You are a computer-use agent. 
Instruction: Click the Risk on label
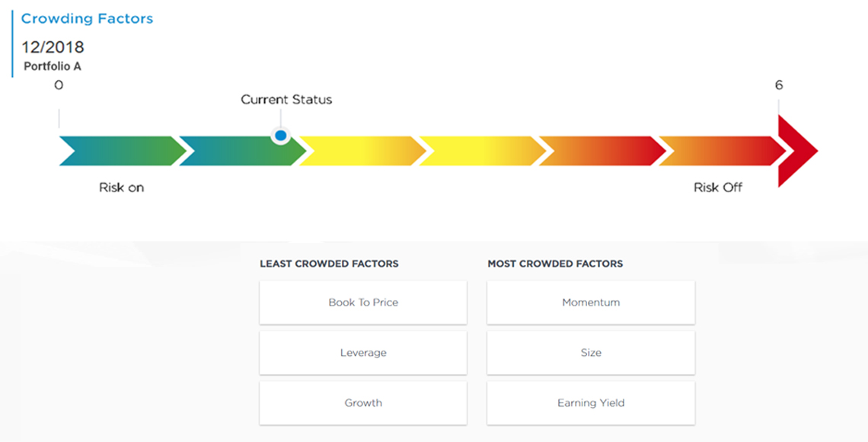(121, 187)
